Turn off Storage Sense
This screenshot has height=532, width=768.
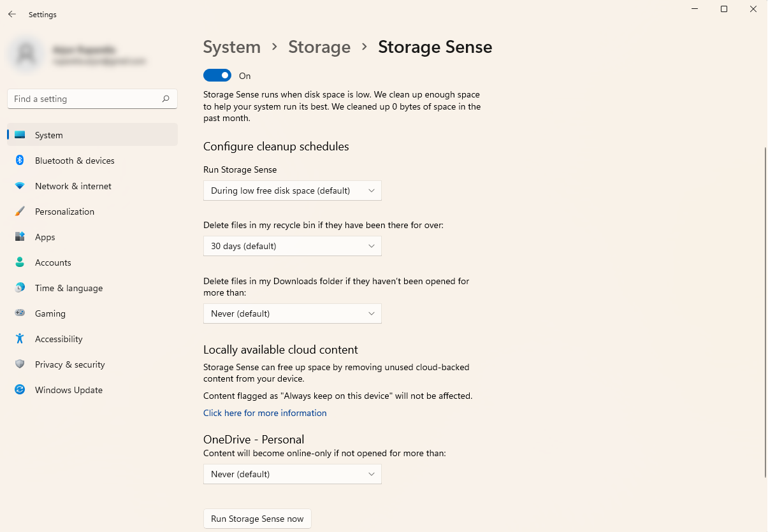tap(217, 75)
